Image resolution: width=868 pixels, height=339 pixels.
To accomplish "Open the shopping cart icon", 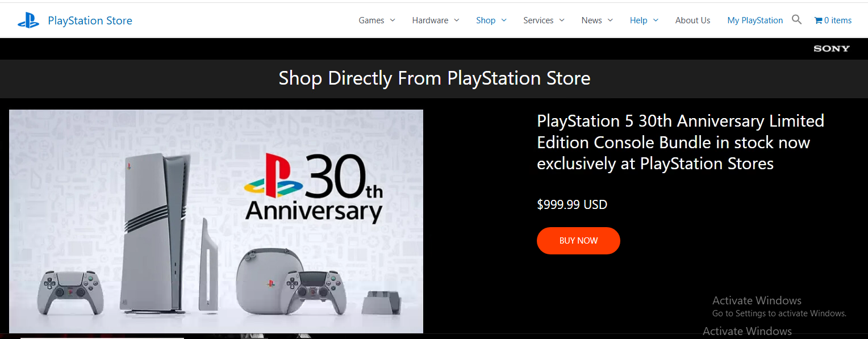I will 818,20.
